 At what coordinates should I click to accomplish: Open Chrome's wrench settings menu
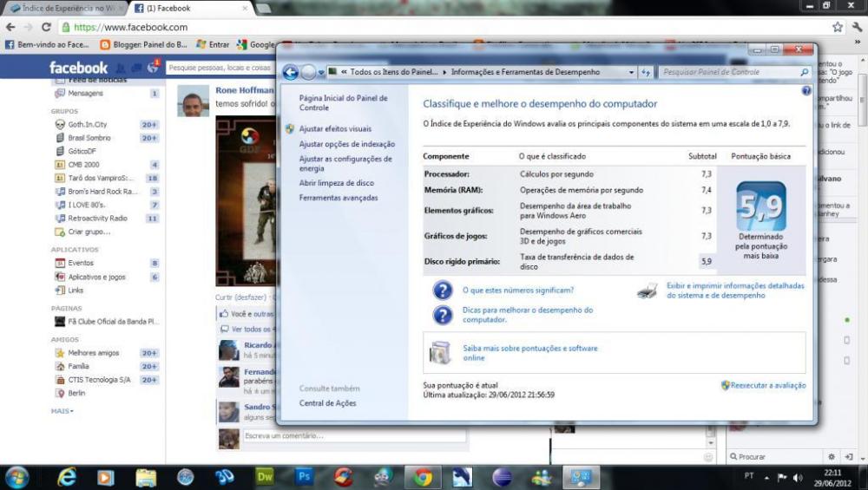pos(856,27)
